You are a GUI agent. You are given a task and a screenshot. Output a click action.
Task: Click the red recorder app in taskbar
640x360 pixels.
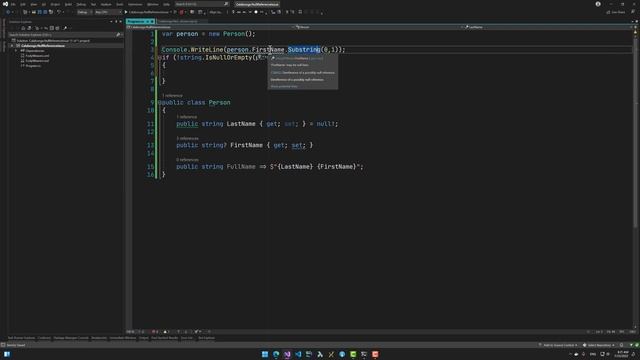coord(375,354)
